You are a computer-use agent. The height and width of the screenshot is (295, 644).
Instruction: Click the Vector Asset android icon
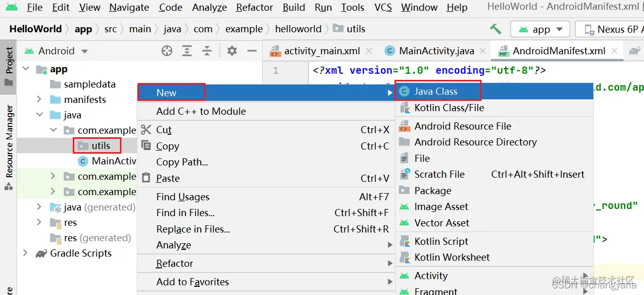click(x=405, y=223)
